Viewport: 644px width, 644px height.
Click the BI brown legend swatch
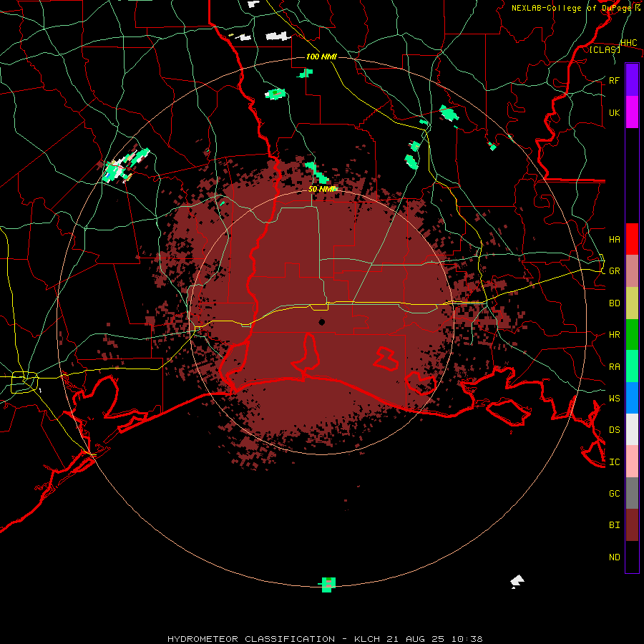(x=632, y=525)
